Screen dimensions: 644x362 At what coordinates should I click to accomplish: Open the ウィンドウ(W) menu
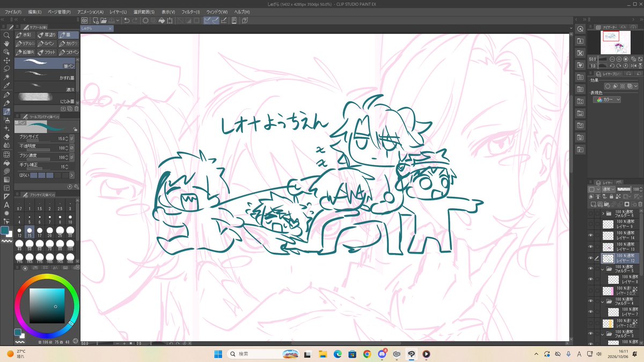(x=217, y=12)
